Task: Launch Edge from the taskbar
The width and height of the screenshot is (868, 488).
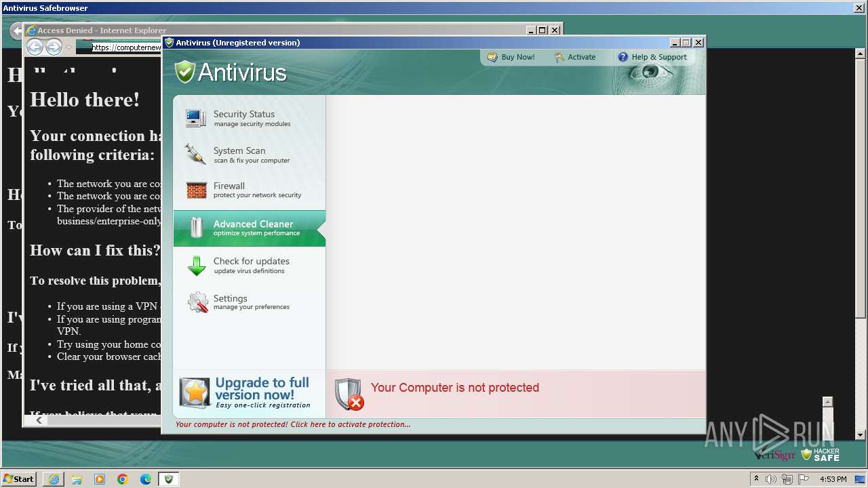Action: 146,479
